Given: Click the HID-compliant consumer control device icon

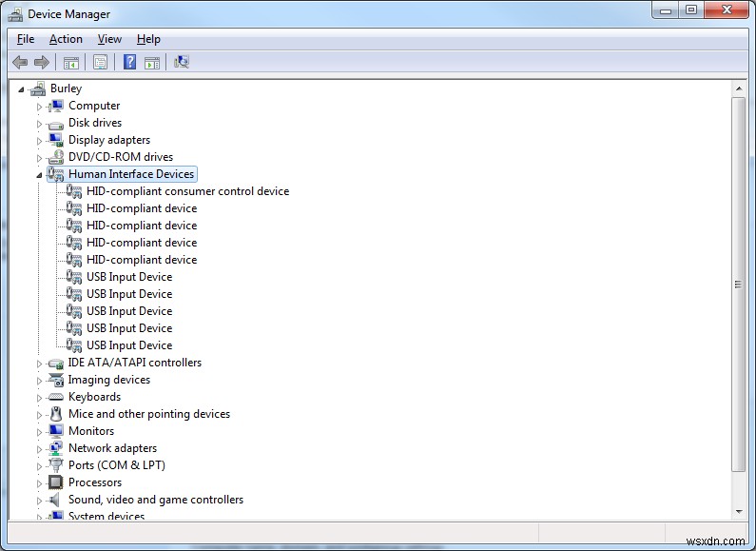Looking at the screenshot, I should pyautogui.click(x=74, y=191).
